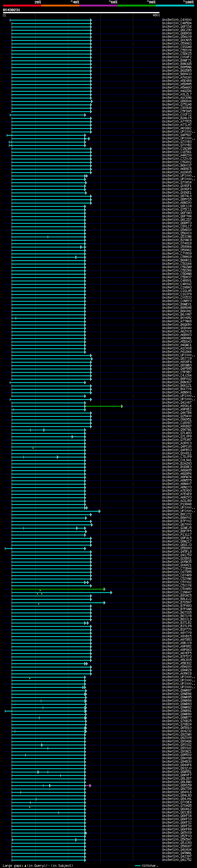The image size is (197, 868).
Task: Open hit UniRef100_C9SGA8
Action: [177, 47]
